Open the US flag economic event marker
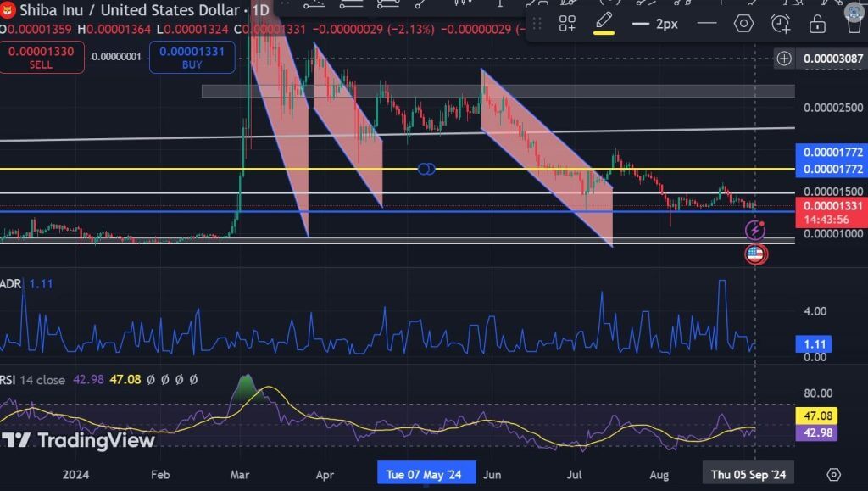Image resolution: width=868 pixels, height=491 pixels. coord(755,254)
